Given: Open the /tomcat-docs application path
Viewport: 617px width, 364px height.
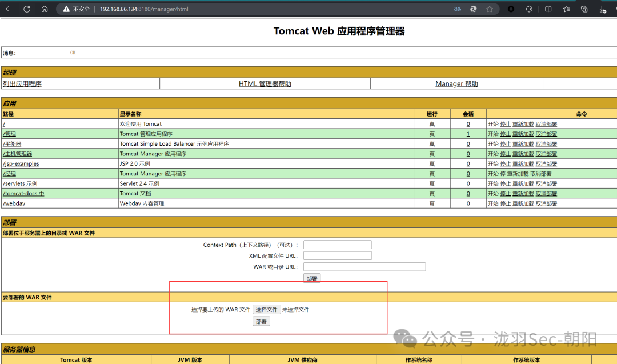Looking at the screenshot, I should pos(23,194).
